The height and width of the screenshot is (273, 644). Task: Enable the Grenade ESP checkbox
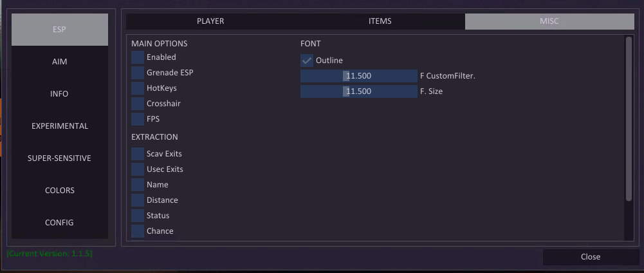[x=138, y=73]
